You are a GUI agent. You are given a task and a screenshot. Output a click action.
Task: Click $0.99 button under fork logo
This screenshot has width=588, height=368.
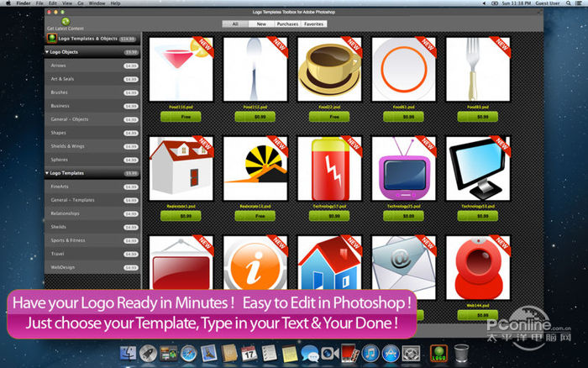click(478, 117)
